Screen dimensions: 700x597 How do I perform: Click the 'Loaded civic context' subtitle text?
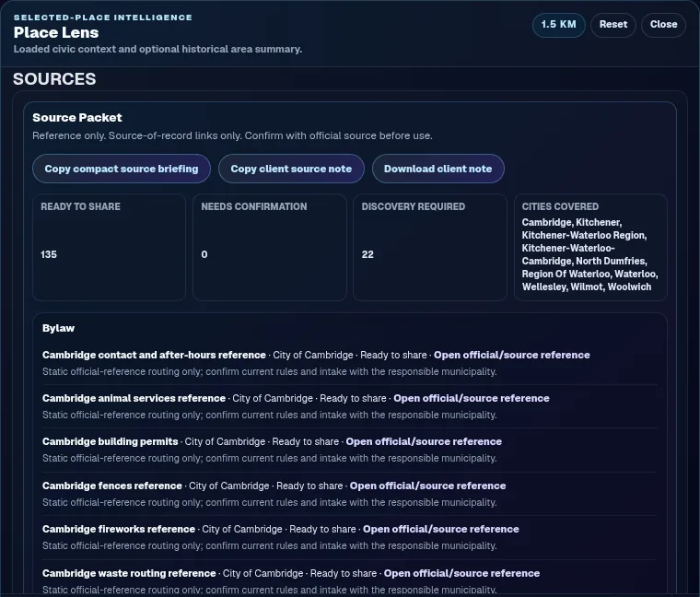point(157,49)
